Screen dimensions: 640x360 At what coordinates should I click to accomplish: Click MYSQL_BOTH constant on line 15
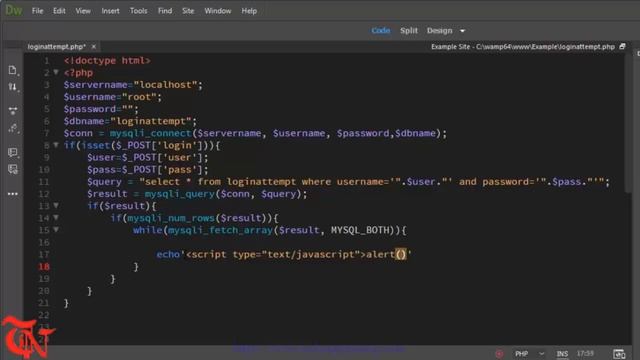[x=360, y=230]
